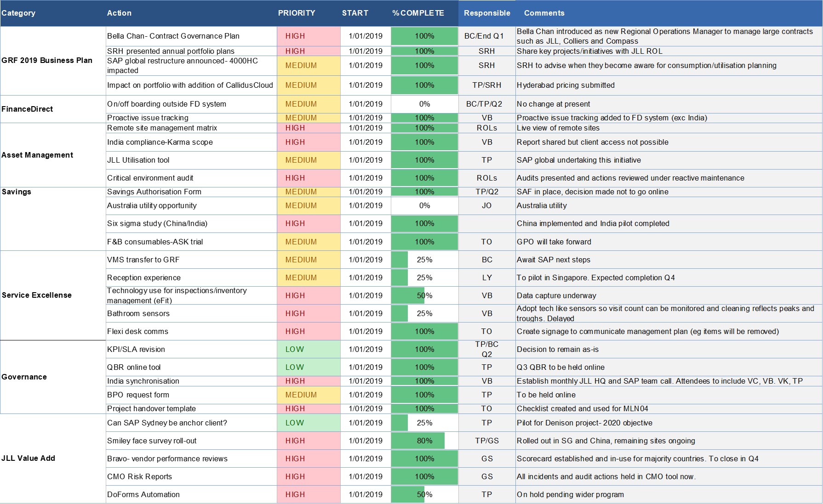823x504 pixels.
Task: Click the PRIORITY column header
Action: point(309,13)
